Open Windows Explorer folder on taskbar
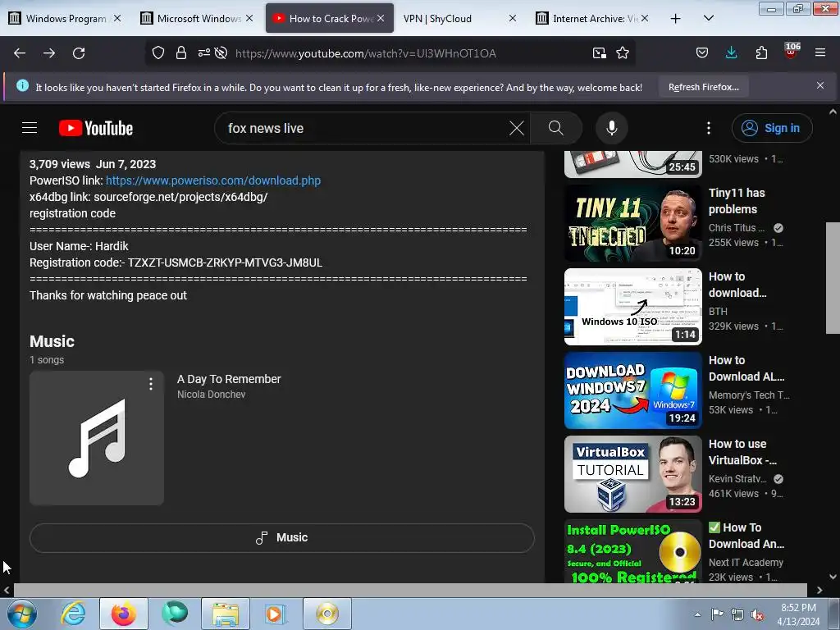840x630 pixels. point(226,614)
